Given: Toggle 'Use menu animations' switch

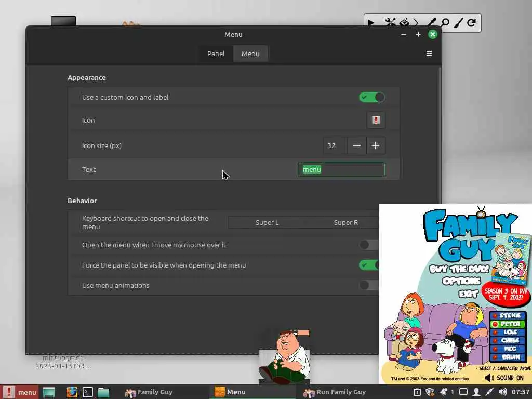Looking at the screenshot, I should (x=369, y=285).
